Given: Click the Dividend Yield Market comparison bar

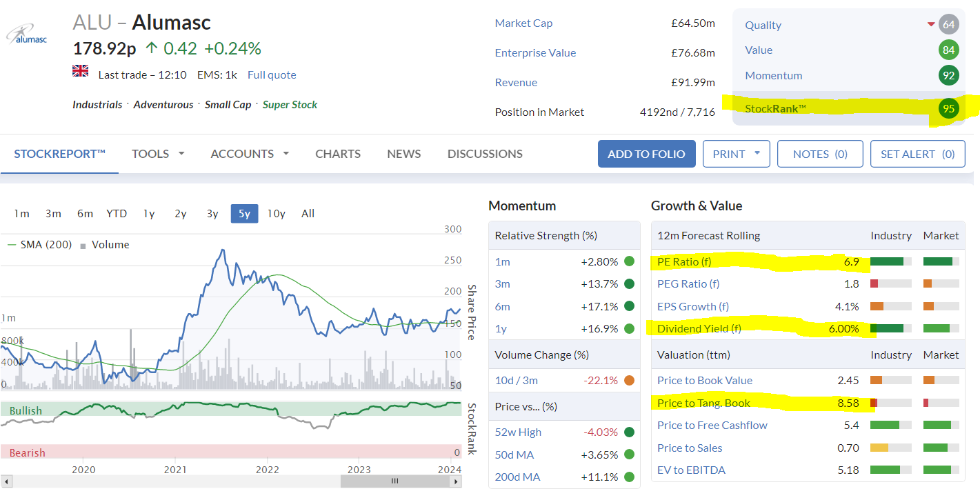Looking at the screenshot, I should pyautogui.click(x=941, y=328).
